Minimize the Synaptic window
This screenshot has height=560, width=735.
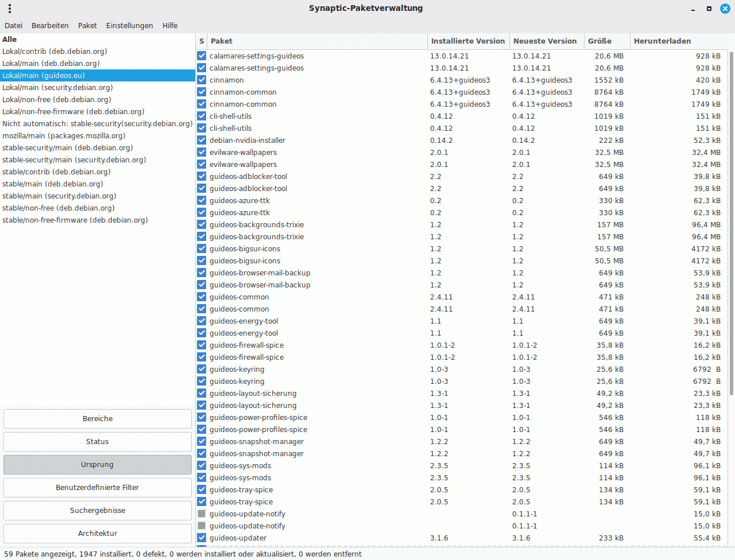[x=694, y=9]
